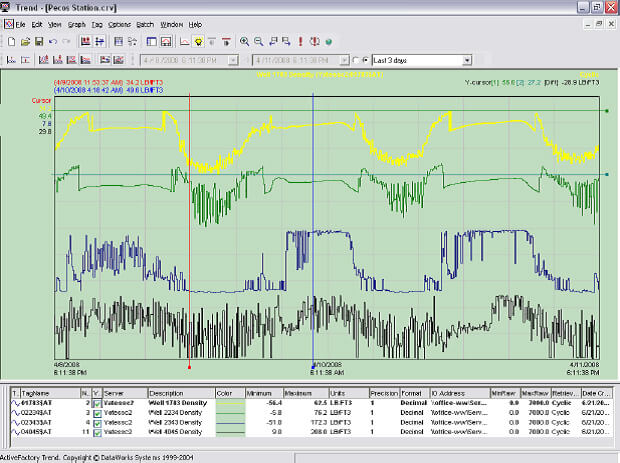Click the table grid toolbar icon
The height and width of the screenshot is (463, 620).
click(x=118, y=42)
